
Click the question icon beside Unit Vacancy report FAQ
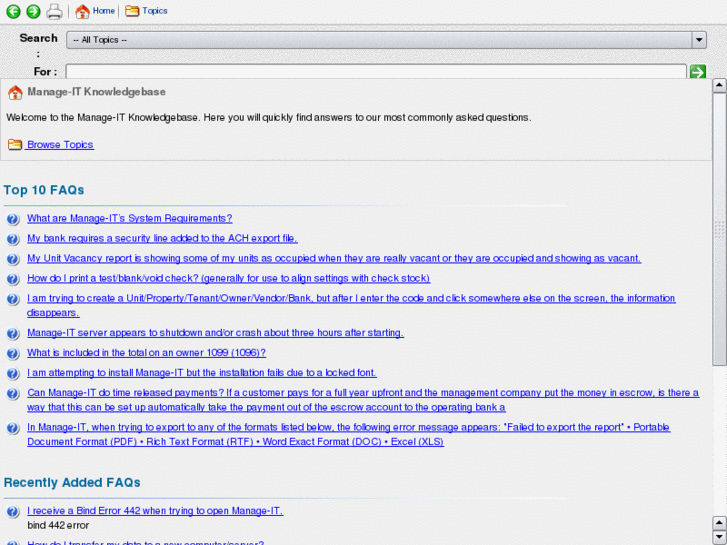(13, 259)
